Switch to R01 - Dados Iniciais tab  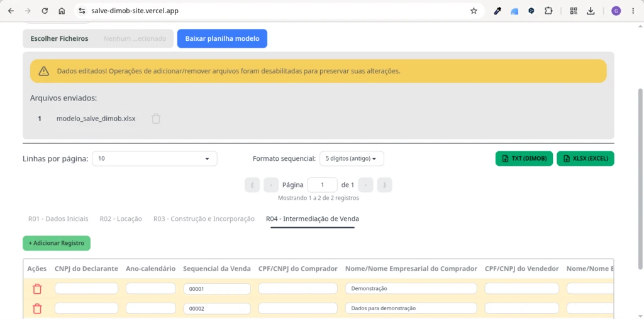click(58, 219)
